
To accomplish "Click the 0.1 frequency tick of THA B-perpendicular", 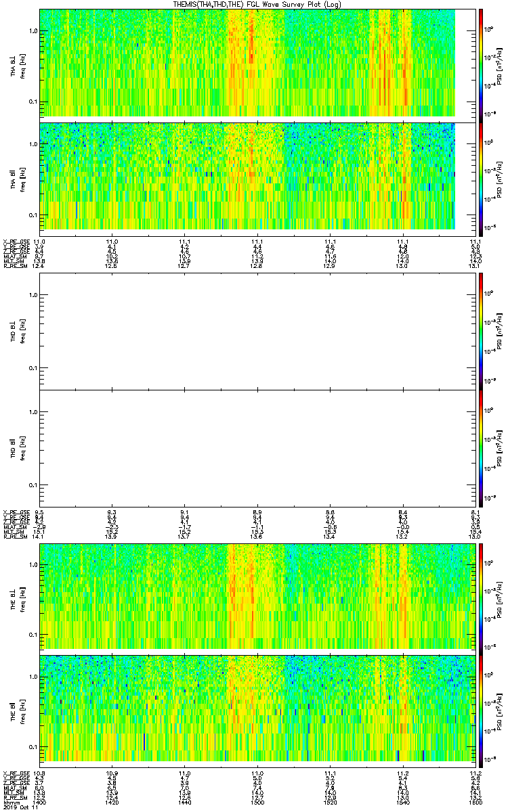I will [33, 102].
